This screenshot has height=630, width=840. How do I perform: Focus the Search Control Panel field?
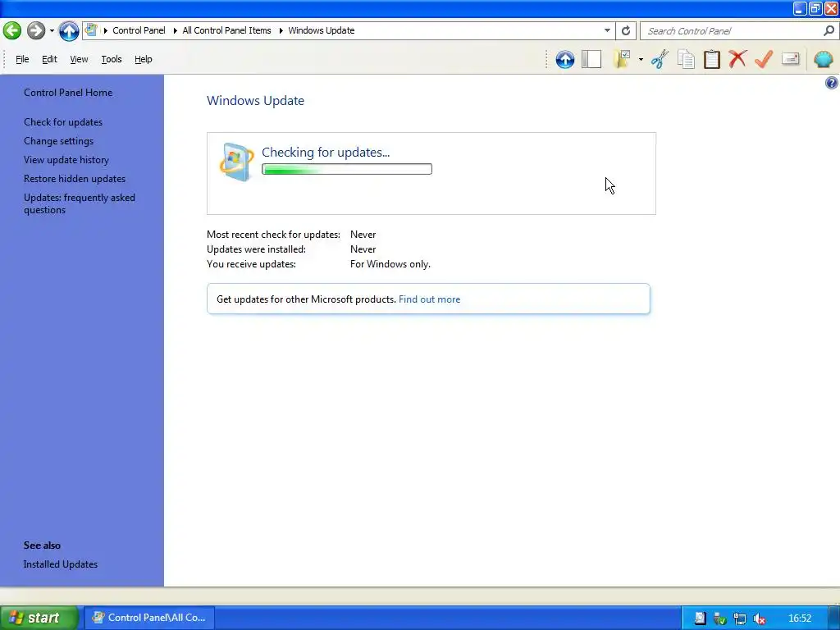[733, 31]
